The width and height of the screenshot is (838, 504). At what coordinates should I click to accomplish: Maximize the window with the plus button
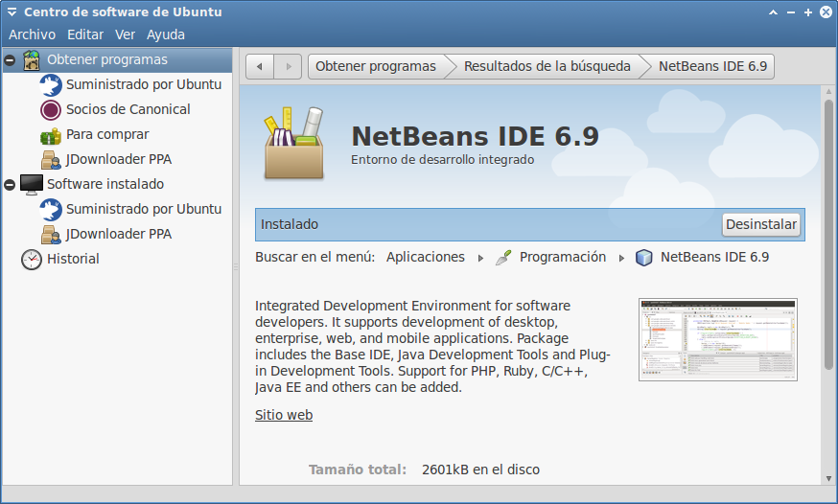[808, 12]
